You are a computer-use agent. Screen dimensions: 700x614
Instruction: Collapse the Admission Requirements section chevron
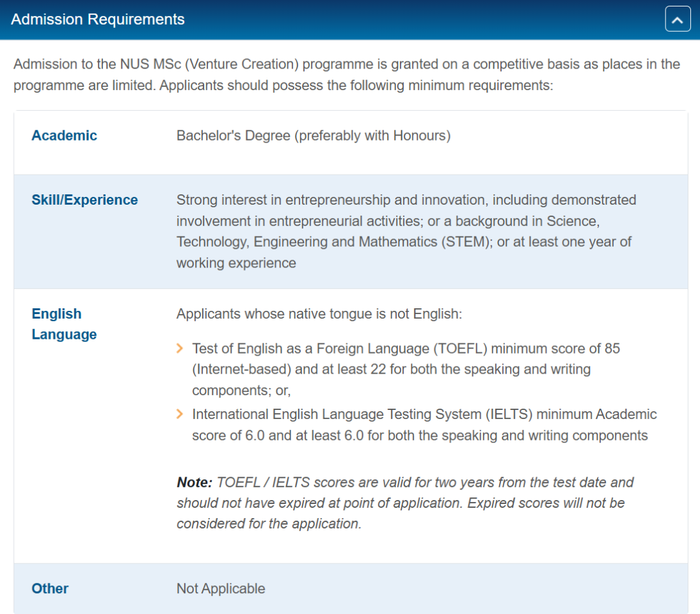coord(677,19)
